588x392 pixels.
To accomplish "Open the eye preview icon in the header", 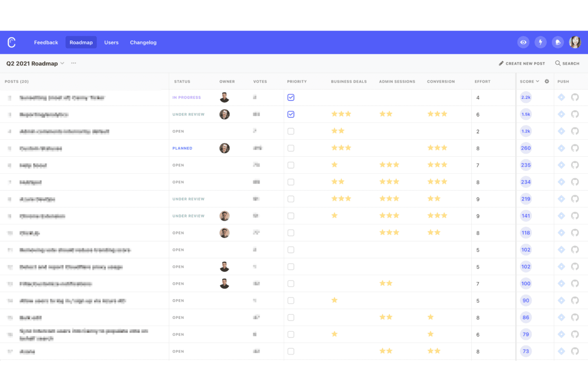I will [x=523, y=42].
